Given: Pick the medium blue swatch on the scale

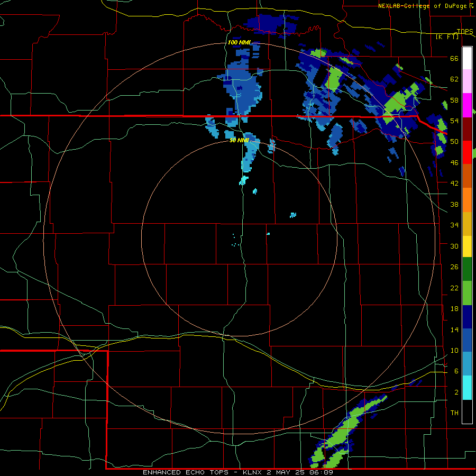Looking at the screenshot, I should coord(467,340).
